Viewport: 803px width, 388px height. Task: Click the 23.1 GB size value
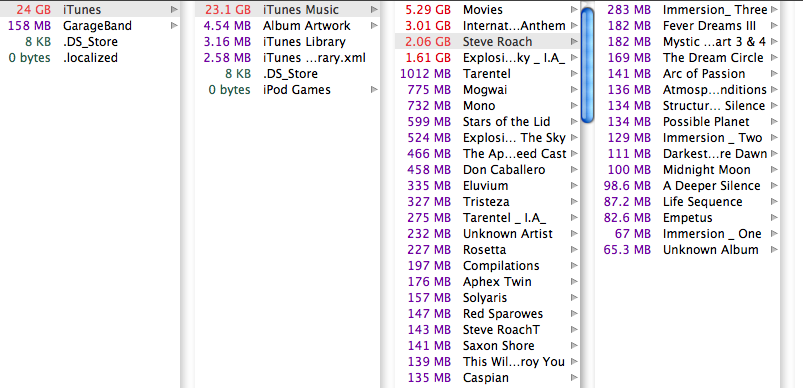coord(228,10)
